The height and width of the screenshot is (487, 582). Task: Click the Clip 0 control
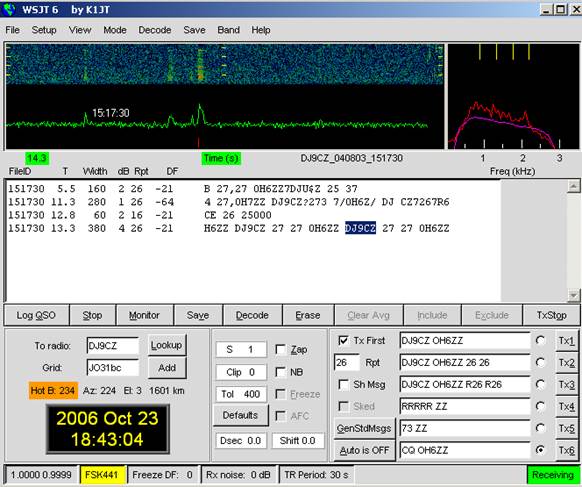(241, 372)
